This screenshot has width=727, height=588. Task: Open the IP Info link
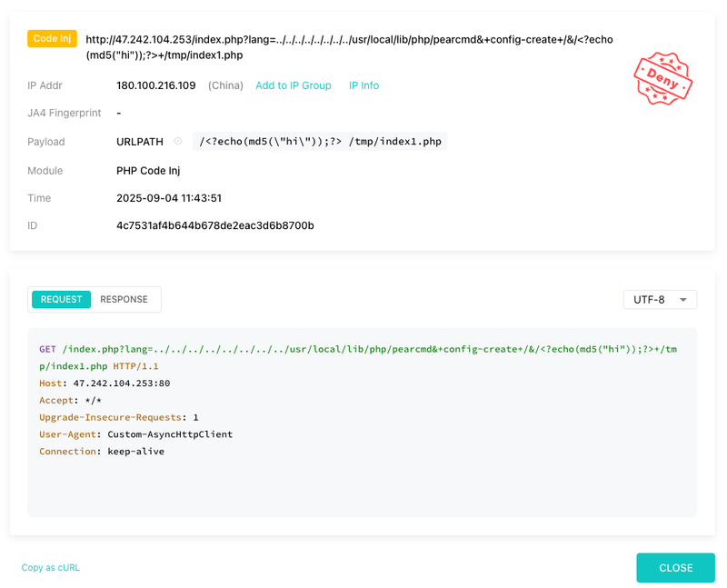point(364,85)
